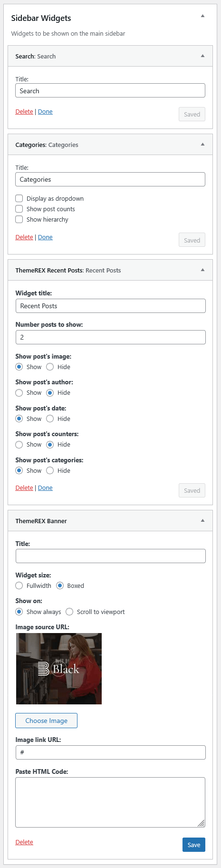Collapse the Sidebar Widgets panel arrow

(202, 16)
